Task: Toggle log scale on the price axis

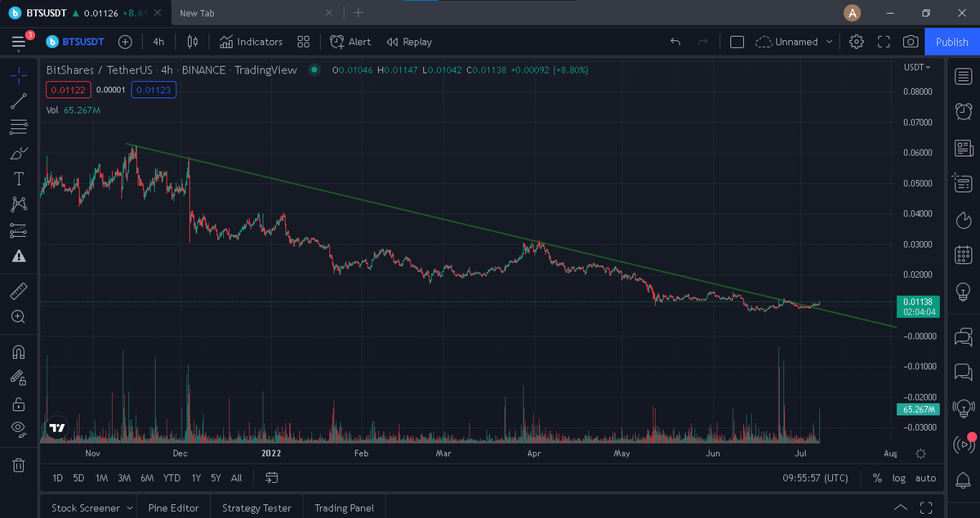Action: click(x=898, y=478)
